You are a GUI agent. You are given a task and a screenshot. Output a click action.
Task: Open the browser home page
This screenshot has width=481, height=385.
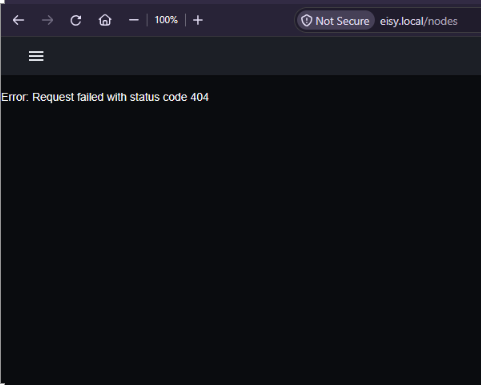[x=105, y=20]
